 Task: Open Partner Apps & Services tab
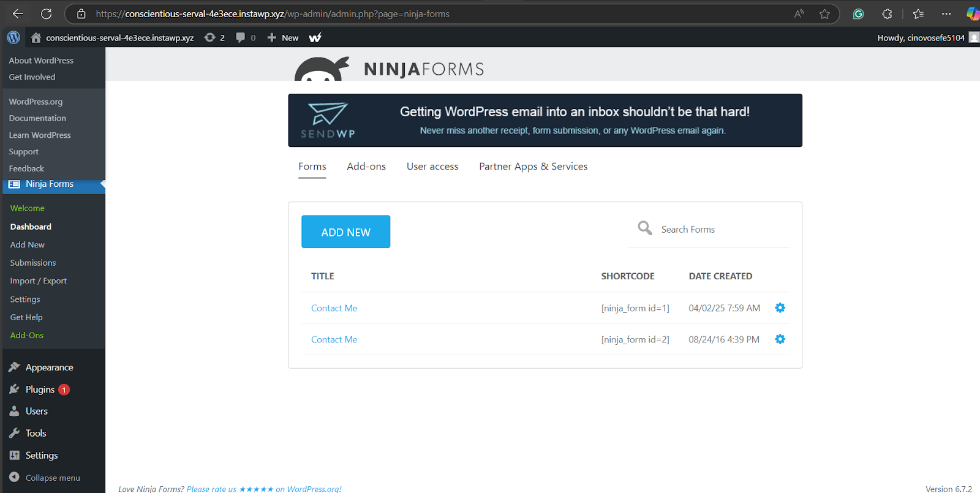(x=533, y=167)
